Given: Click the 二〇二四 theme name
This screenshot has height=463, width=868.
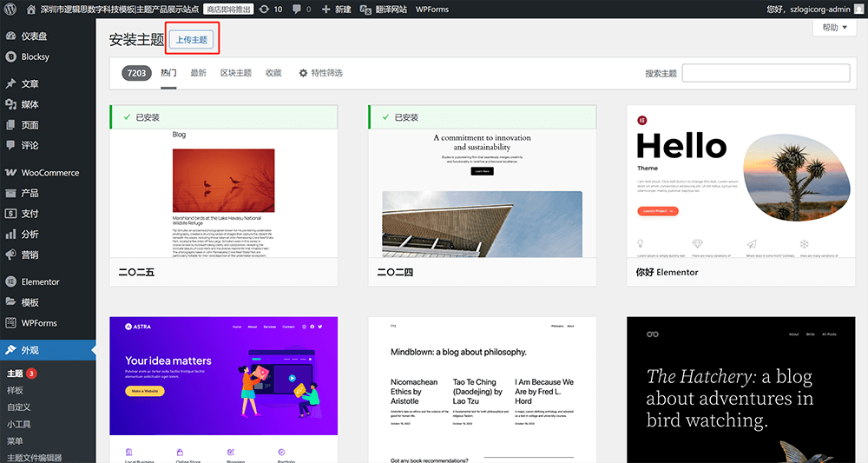Looking at the screenshot, I should pos(395,272).
